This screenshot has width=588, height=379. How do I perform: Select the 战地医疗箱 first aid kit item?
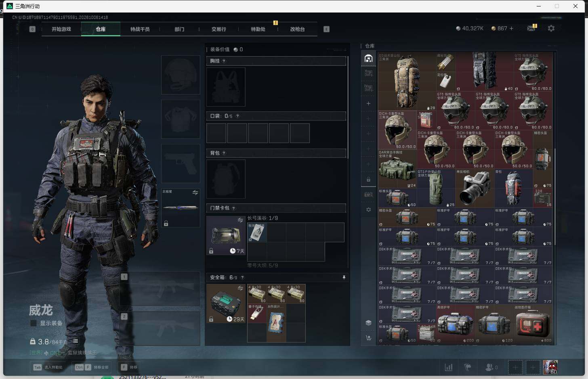[x=533, y=324]
